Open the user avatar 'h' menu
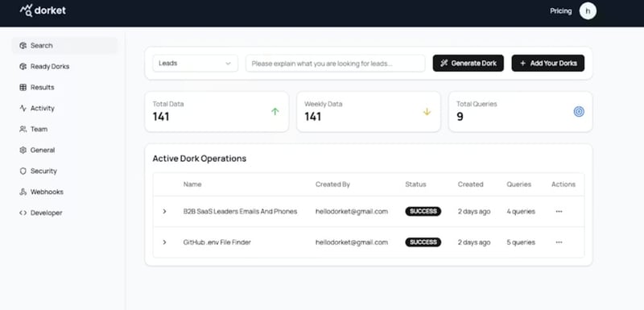Viewport: 644px width, 310px height. (x=588, y=11)
